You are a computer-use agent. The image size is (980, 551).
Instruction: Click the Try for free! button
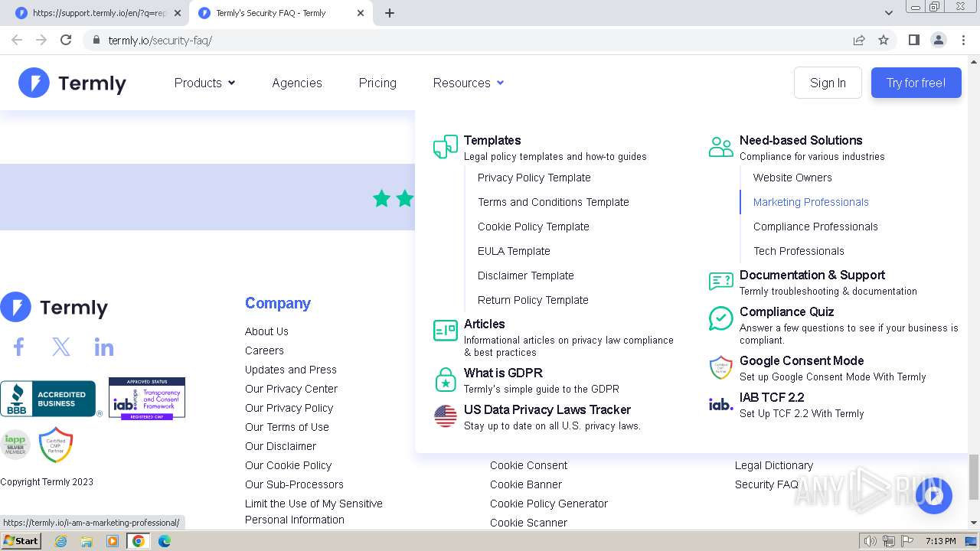coord(916,83)
